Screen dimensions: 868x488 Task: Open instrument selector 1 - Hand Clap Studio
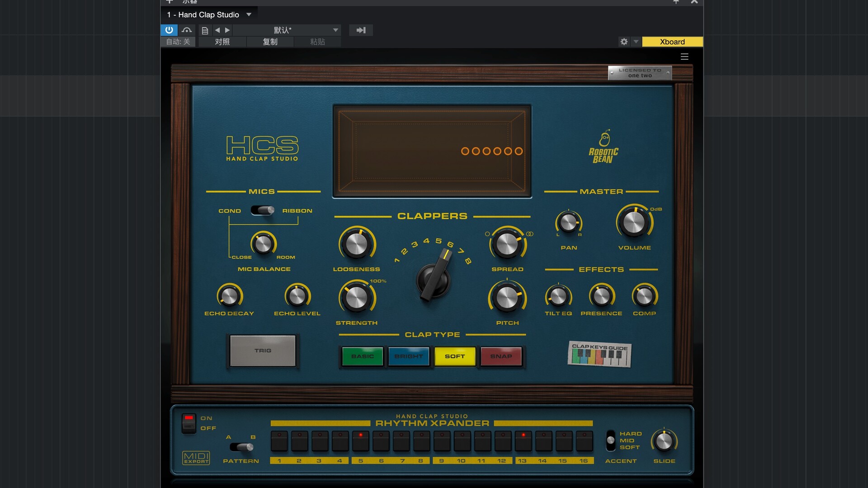coord(209,14)
